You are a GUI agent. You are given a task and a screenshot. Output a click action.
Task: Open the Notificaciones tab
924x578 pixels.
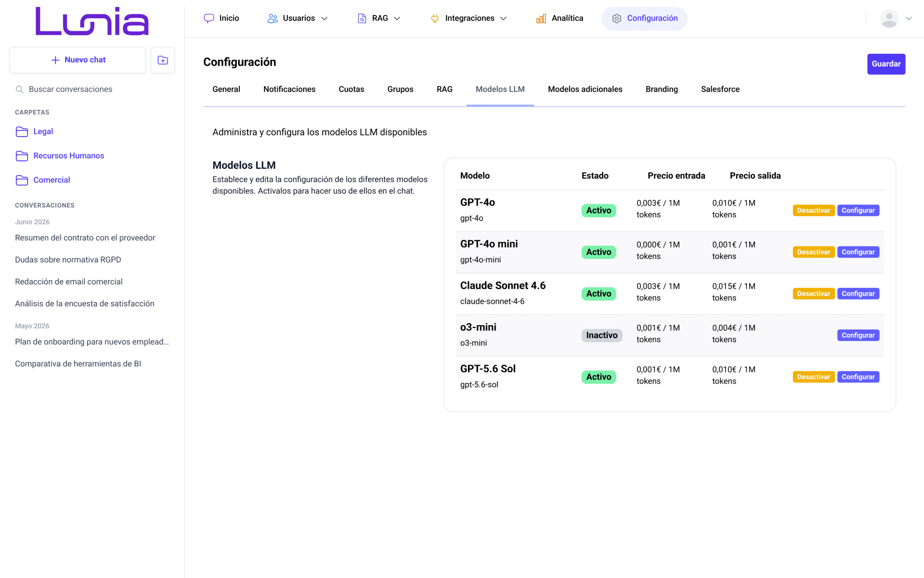click(x=289, y=90)
